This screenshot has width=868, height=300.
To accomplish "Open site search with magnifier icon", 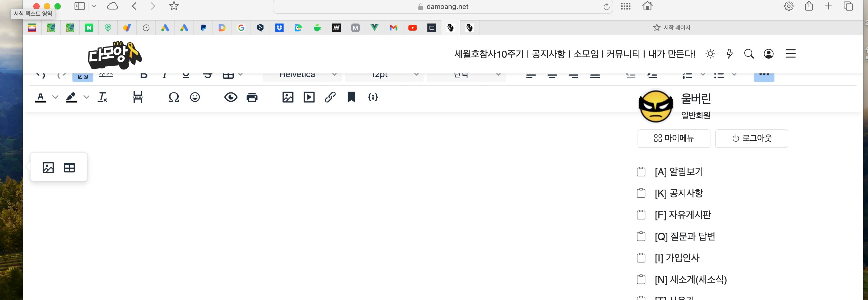I will 749,54.
